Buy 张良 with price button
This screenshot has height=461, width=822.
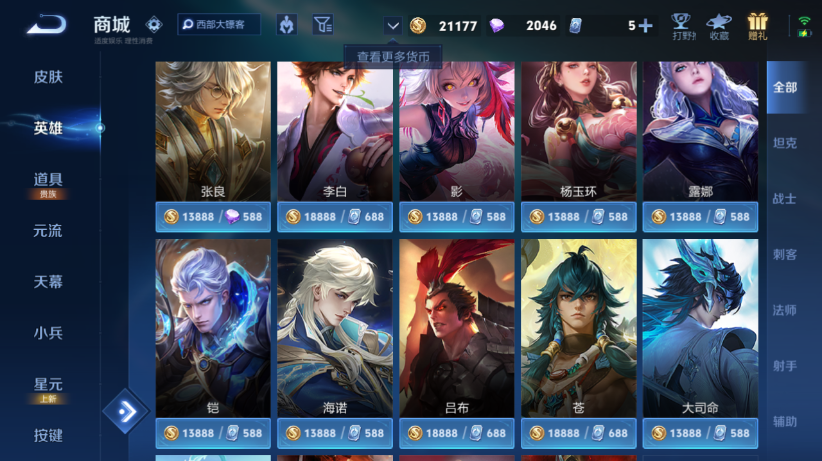point(213,217)
